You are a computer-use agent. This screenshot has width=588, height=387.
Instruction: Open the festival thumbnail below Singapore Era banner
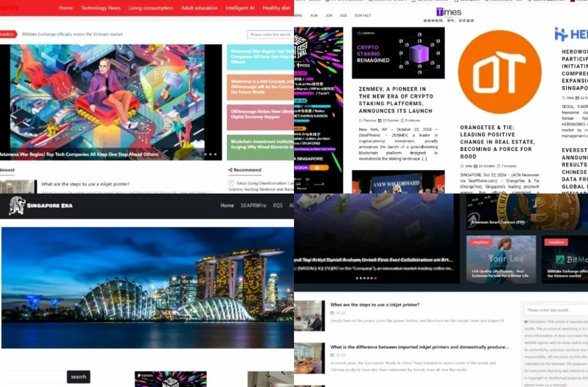pyautogui.click(x=171, y=379)
